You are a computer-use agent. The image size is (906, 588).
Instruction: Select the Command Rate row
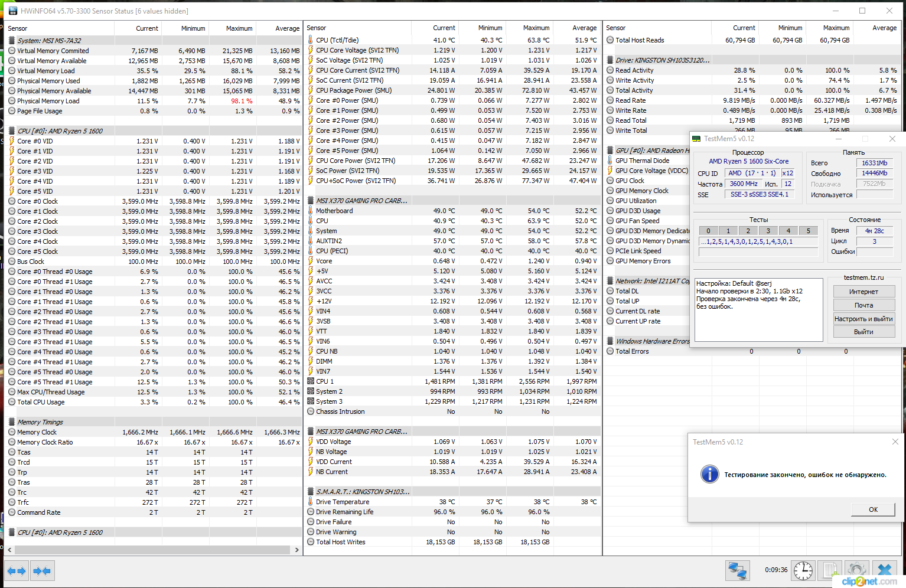[x=154, y=512]
